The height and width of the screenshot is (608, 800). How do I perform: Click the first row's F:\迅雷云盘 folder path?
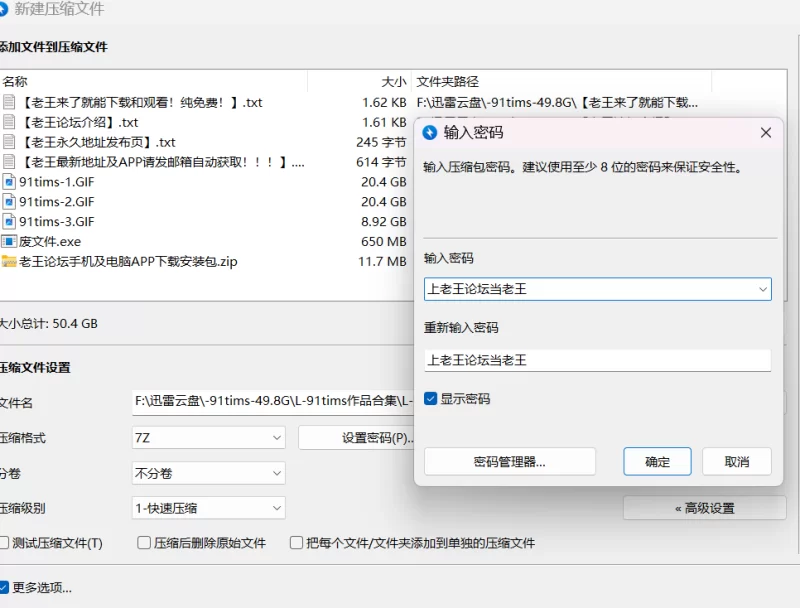point(557,103)
